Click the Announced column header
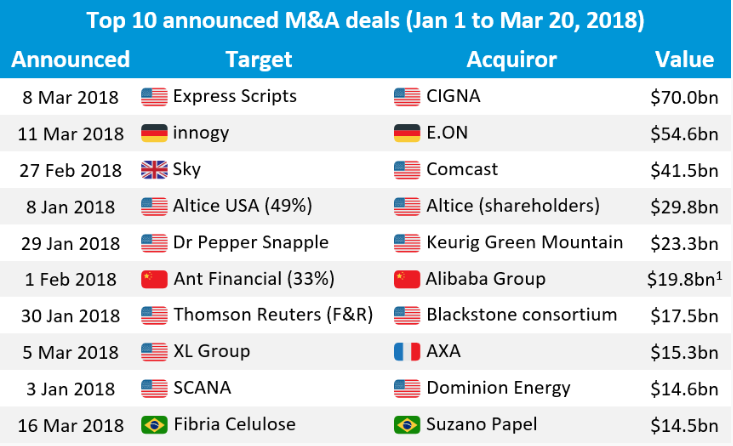733x446 pixels. [x=70, y=59]
